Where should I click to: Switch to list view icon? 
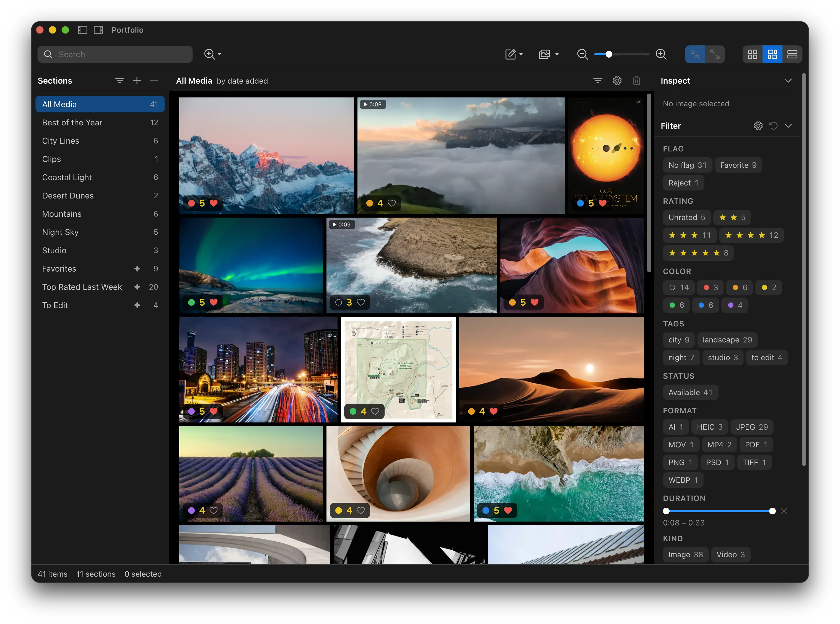coord(792,54)
